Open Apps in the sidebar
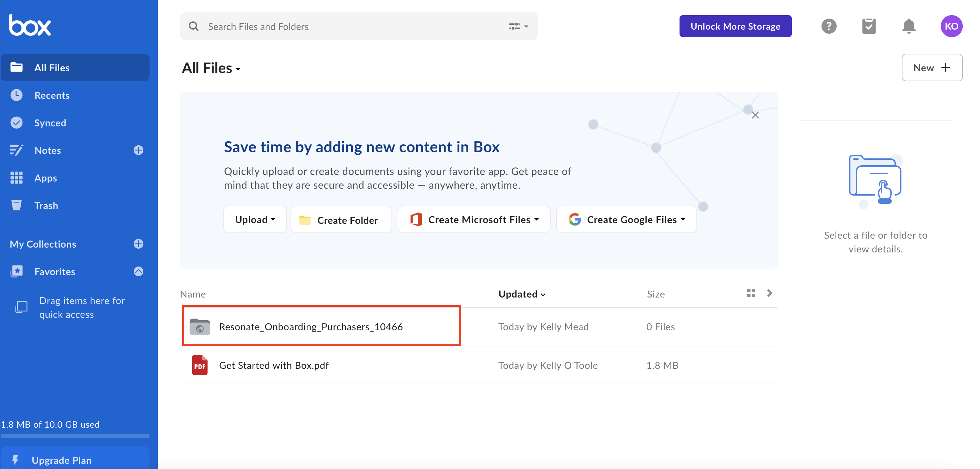This screenshot has height=469, width=980. tap(75, 178)
